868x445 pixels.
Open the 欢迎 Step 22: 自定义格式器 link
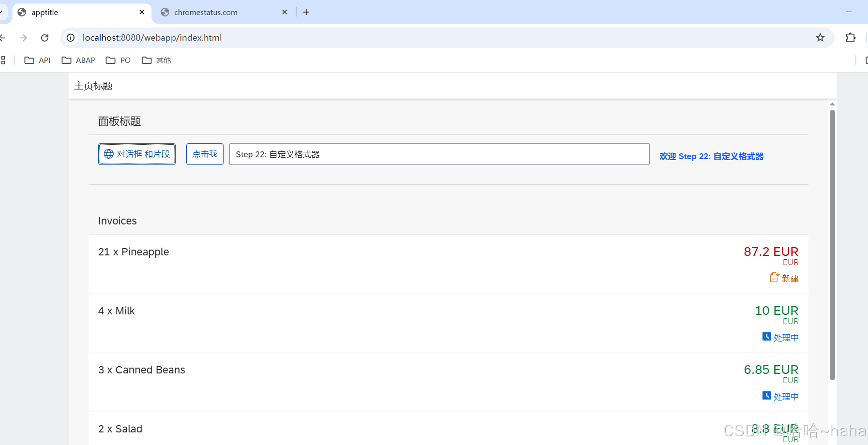(711, 156)
